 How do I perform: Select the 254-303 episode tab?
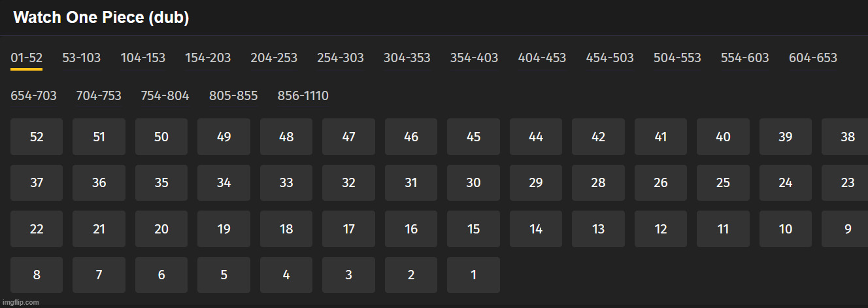pos(340,58)
